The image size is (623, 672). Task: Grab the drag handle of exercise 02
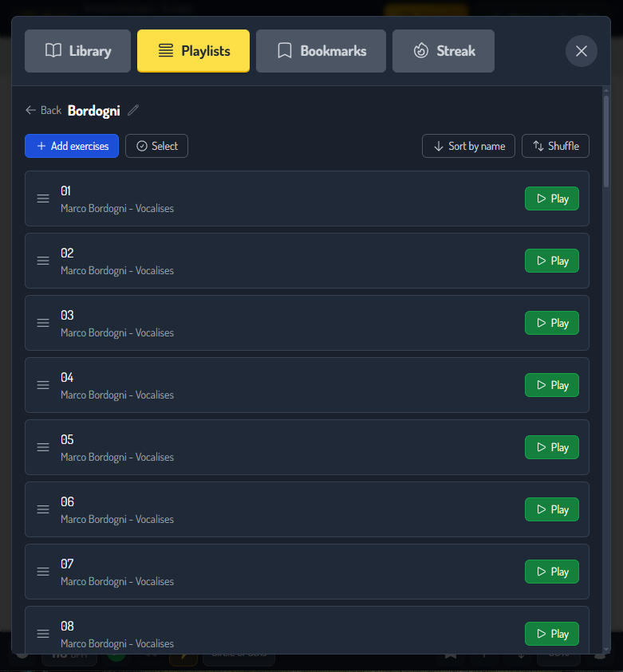(43, 261)
